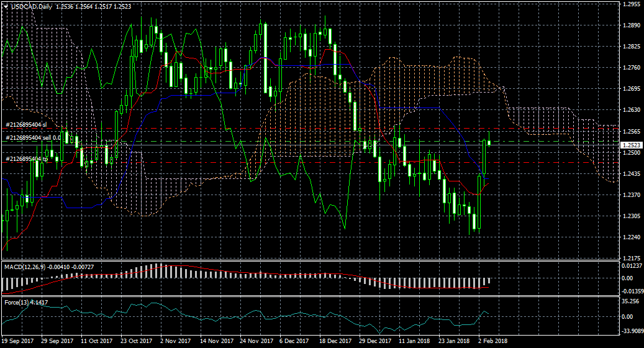
Task: Click the current price tag 1.2523
Action: 630,145
